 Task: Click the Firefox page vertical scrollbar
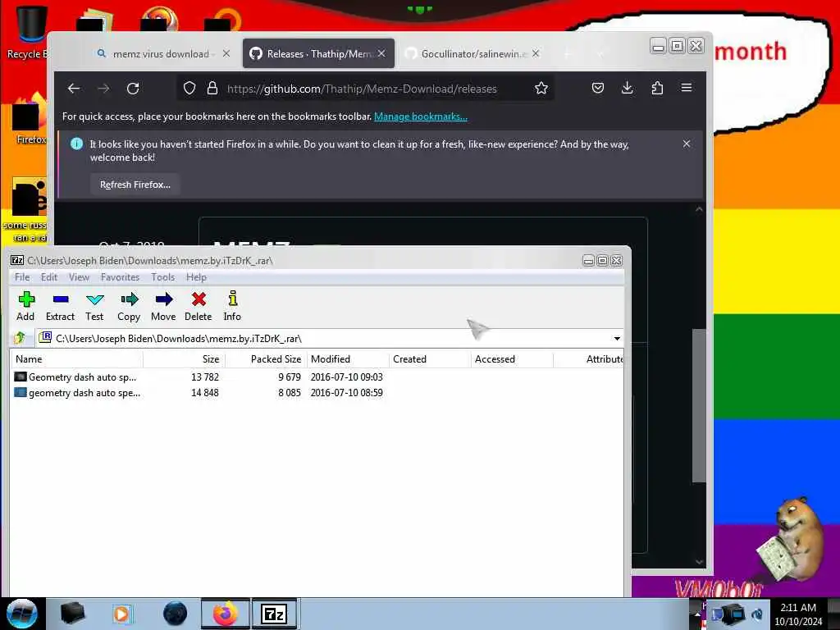tap(699, 405)
